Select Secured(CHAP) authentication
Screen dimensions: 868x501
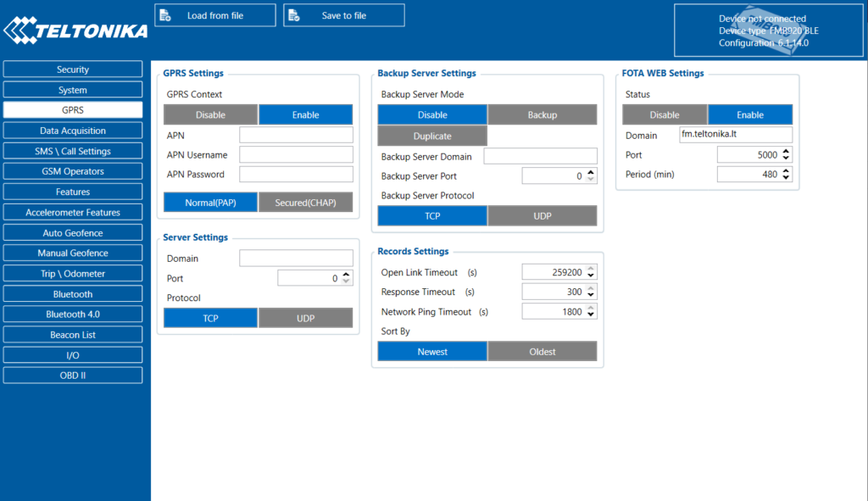pyautogui.click(x=305, y=203)
